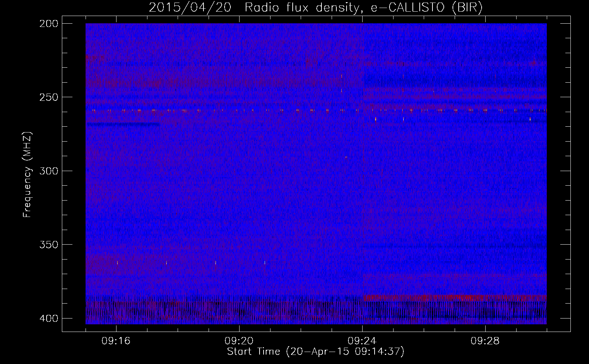This screenshot has height=364, width=589.
Task: Click the 'Start Time (20-Apr-15 09:14:37)' label
Action: click(316, 352)
